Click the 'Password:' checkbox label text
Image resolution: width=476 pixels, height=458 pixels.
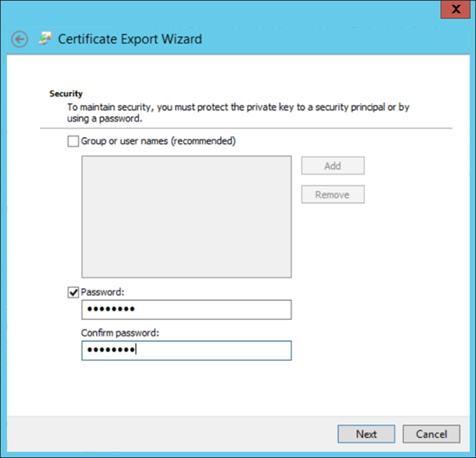102,292
